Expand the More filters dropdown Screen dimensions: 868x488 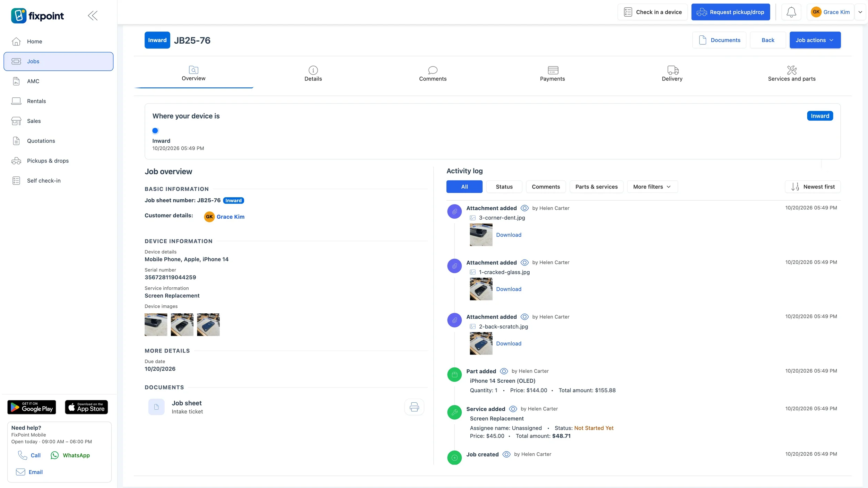652,187
